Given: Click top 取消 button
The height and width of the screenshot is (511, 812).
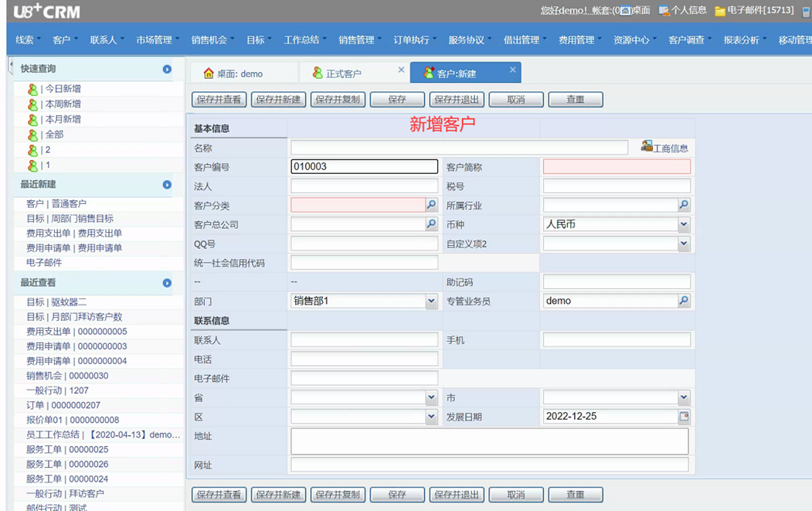Looking at the screenshot, I should point(516,100).
